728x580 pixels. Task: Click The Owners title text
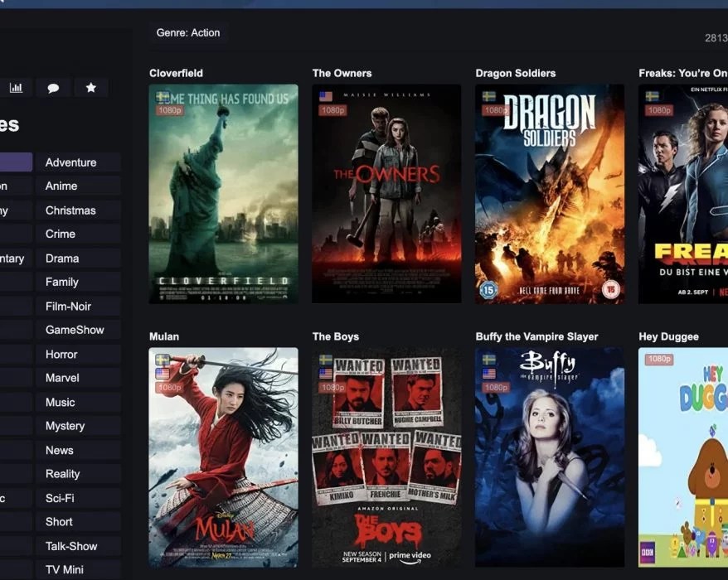pos(342,73)
